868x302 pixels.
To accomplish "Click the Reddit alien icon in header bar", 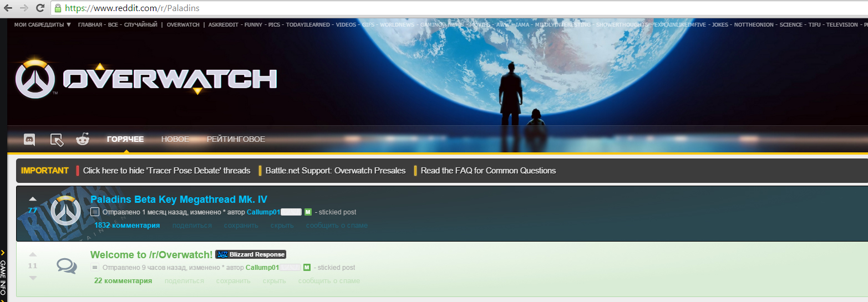I will (83, 139).
